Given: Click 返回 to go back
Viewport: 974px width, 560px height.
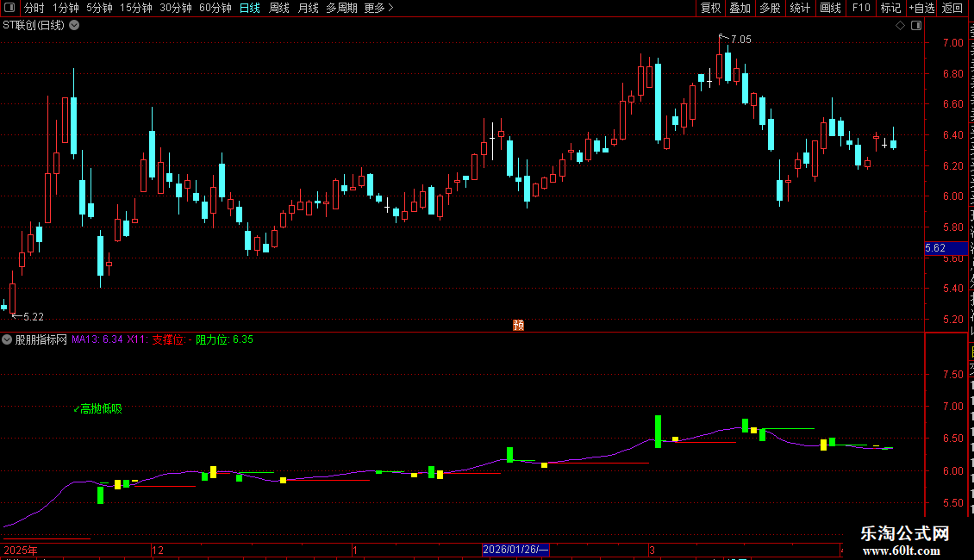Looking at the screenshot, I should [952, 8].
